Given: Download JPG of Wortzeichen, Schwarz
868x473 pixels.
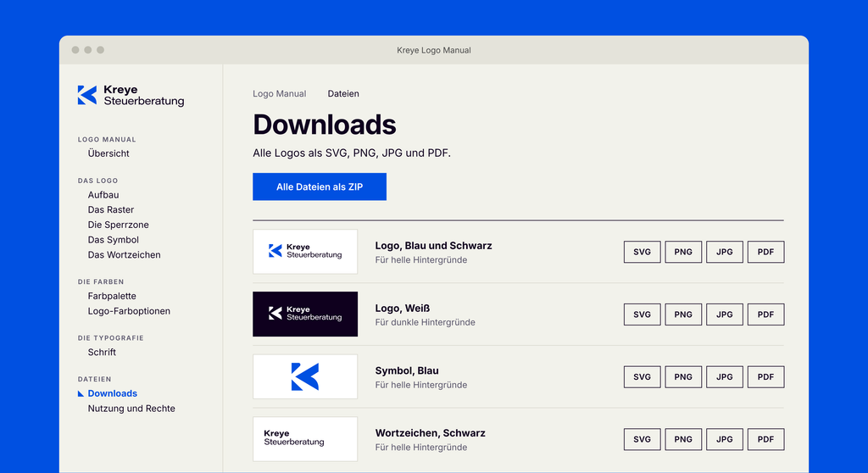Looking at the screenshot, I should [x=725, y=439].
